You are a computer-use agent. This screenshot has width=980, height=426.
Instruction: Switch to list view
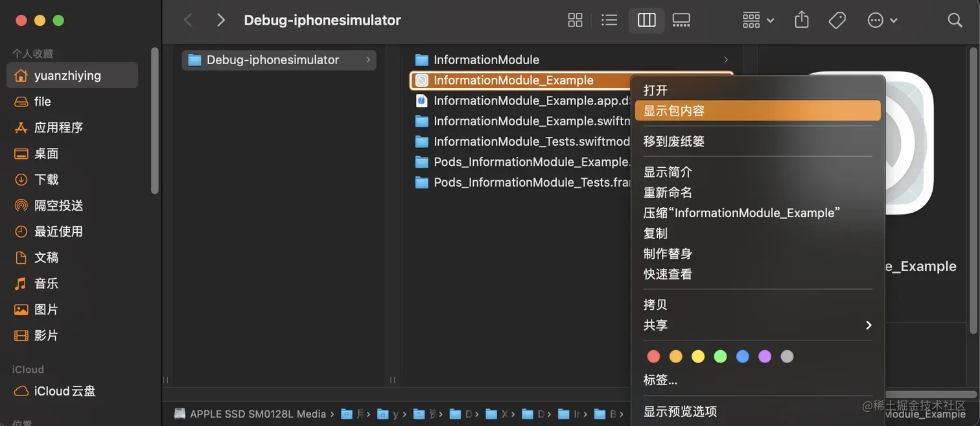coord(609,20)
